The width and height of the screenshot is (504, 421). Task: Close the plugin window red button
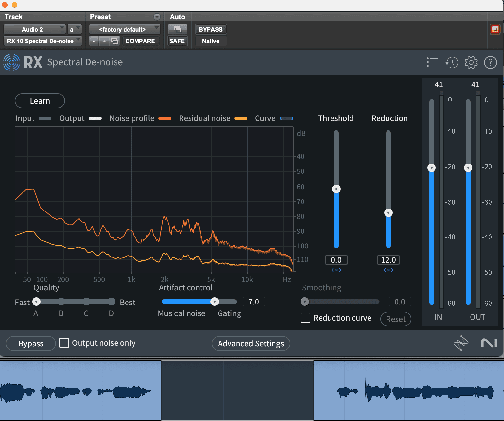coord(5,5)
